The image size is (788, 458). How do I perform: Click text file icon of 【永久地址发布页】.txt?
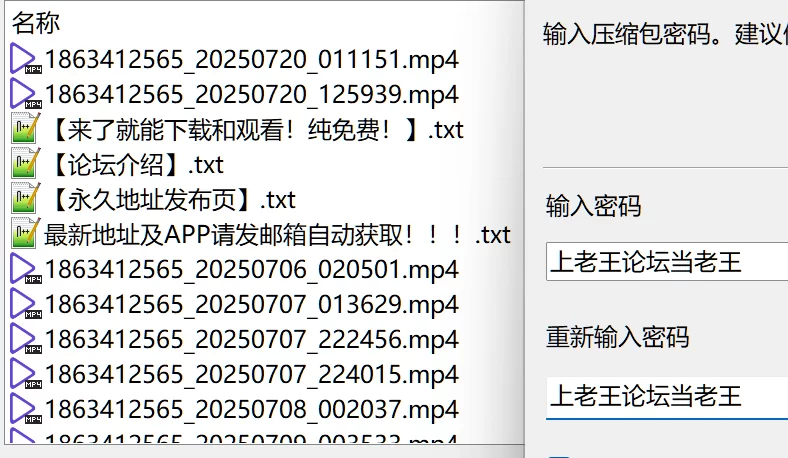25,199
